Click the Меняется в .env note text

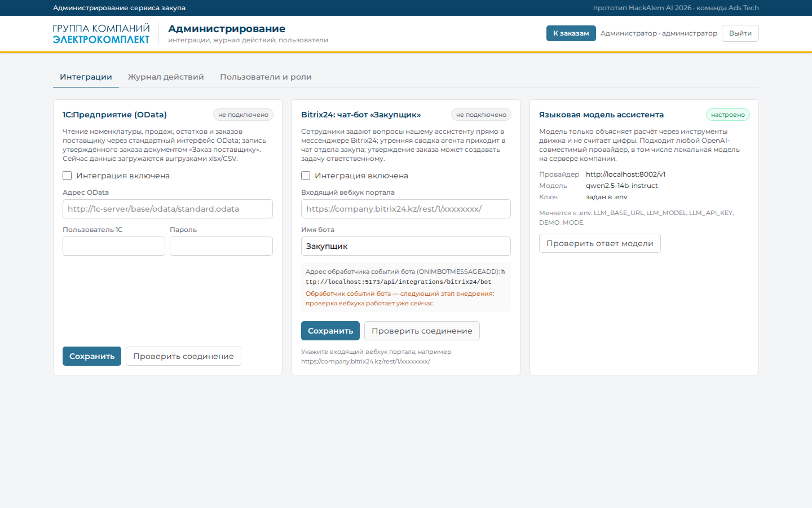pyautogui.click(x=636, y=217)
